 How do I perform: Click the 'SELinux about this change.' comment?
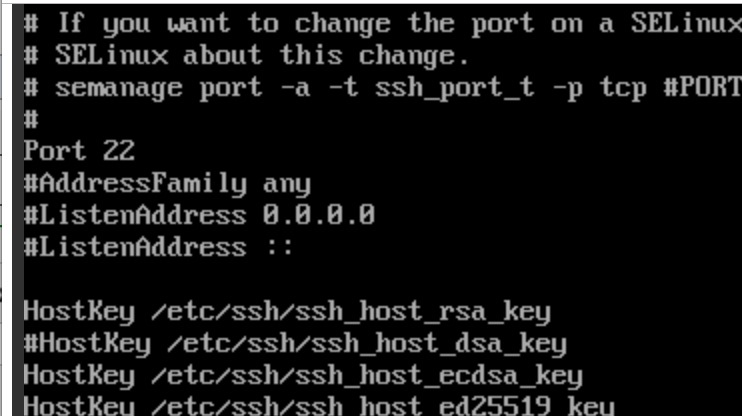pos(262,56)
